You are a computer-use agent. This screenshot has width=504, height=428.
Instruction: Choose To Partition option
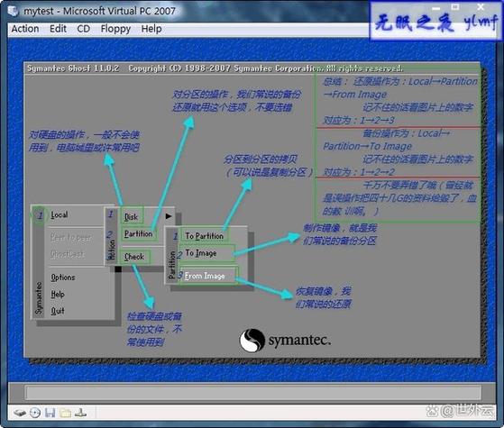[x=204, y=236]
